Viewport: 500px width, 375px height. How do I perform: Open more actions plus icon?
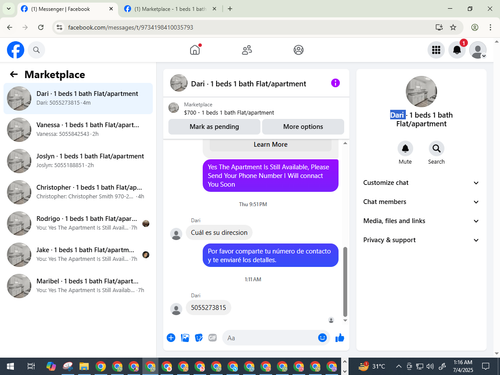(171, 338)
